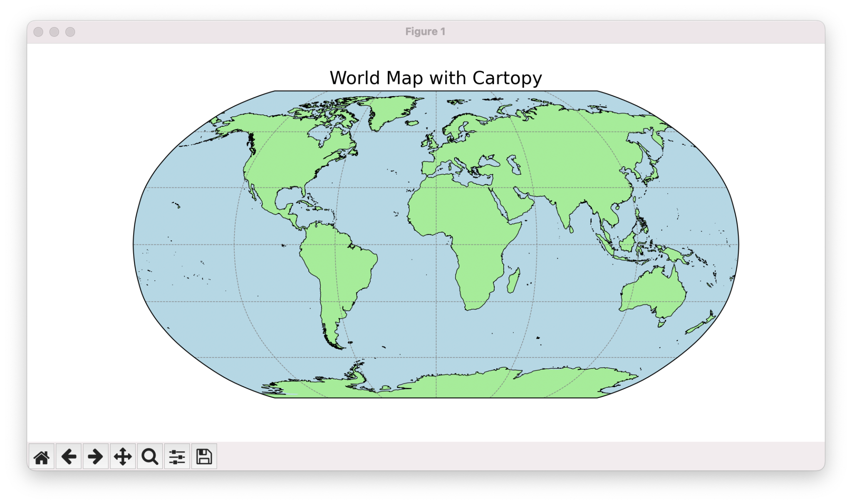The height and width of the screenshot is (504, 852).
Task: Click the Figure 1 title bar text
Action: click(426, 31)
